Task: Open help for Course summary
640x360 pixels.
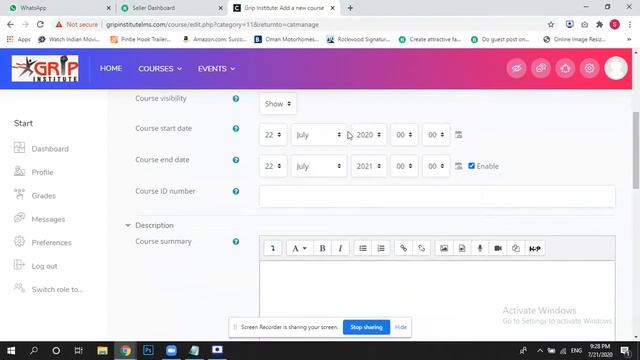Action: (x=236, y=242)
